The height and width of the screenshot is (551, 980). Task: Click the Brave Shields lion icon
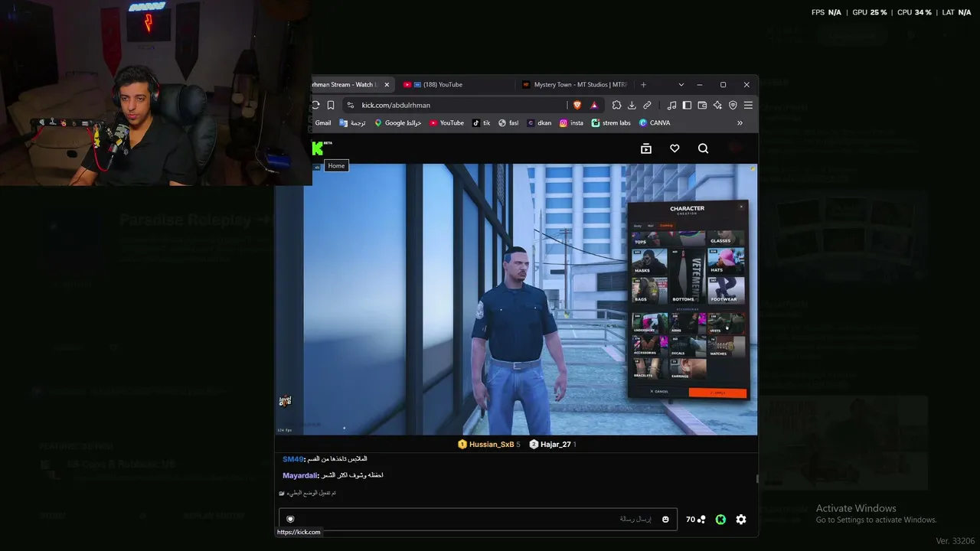point(577,105)
